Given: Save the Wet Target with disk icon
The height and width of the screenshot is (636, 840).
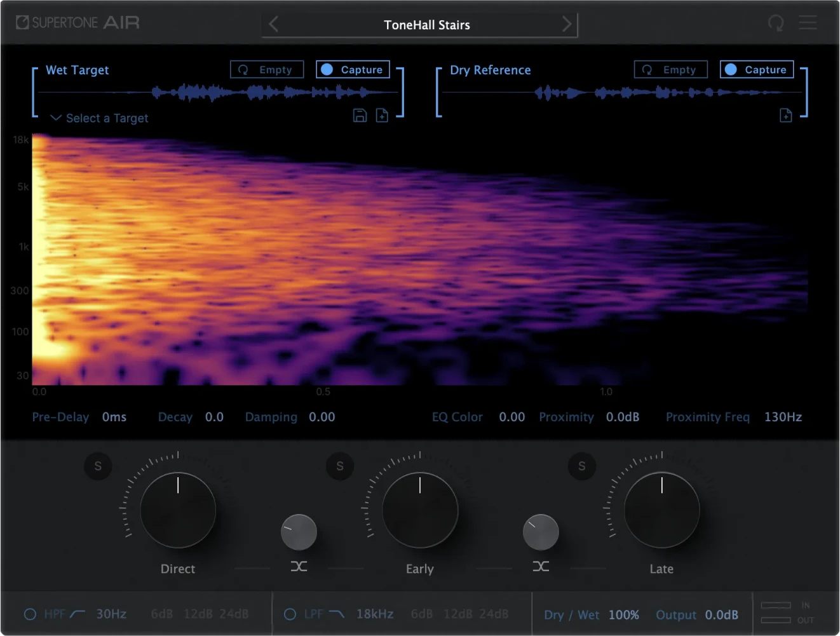Looking at the screenshot, I should 360,115.
